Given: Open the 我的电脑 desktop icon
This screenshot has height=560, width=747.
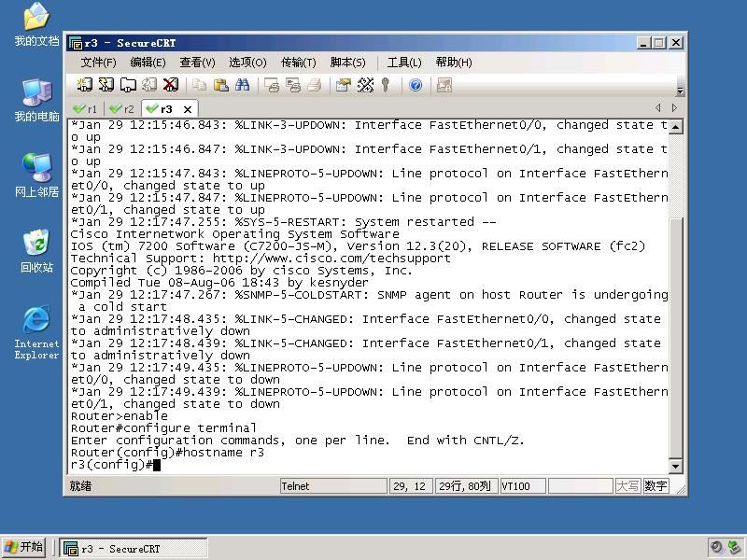Looking at the screenshot, I should point(36,100).
